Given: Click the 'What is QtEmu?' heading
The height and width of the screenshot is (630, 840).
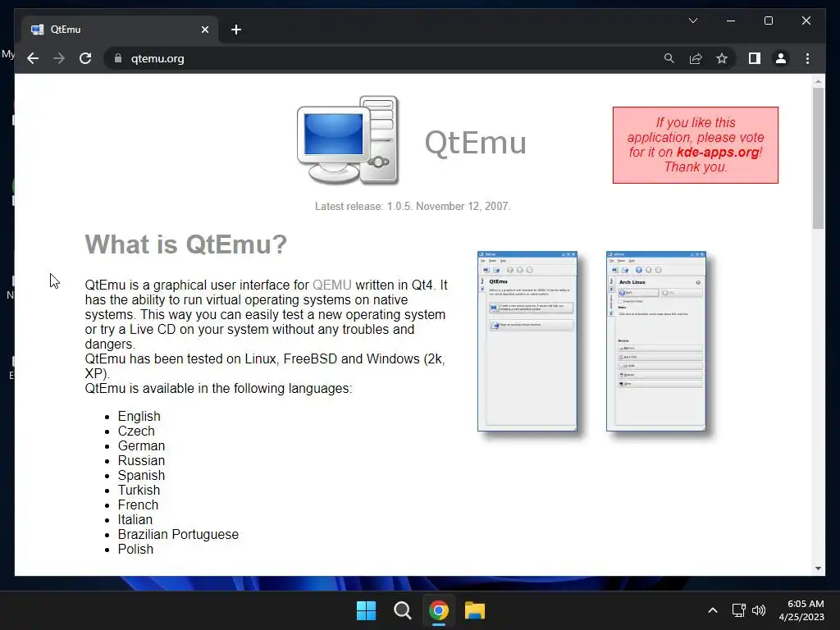Looking at the screenshot, I should click(186, 244).
